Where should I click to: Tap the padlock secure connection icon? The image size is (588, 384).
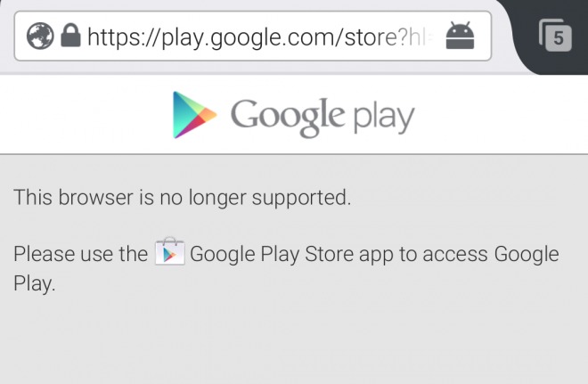(70, 36)
